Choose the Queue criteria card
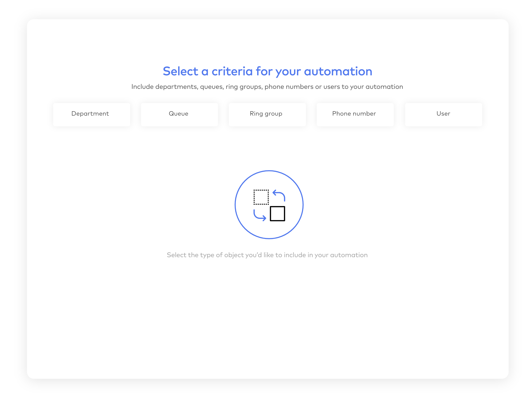Screen dimensions: 532x399 (179, 114)
